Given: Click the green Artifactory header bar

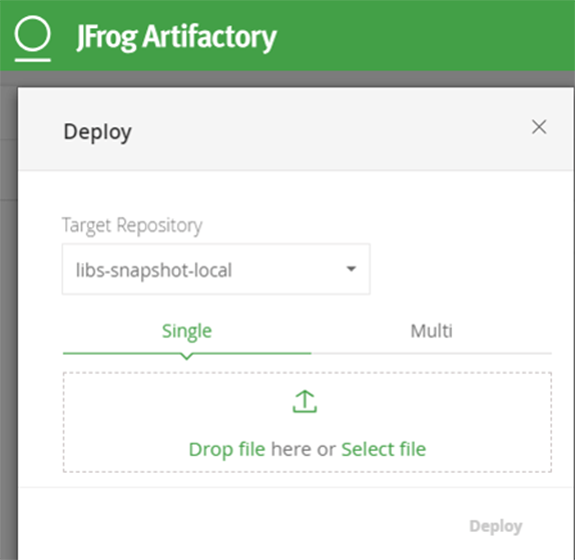Looking at the screenshot, I should pos(403,35).
